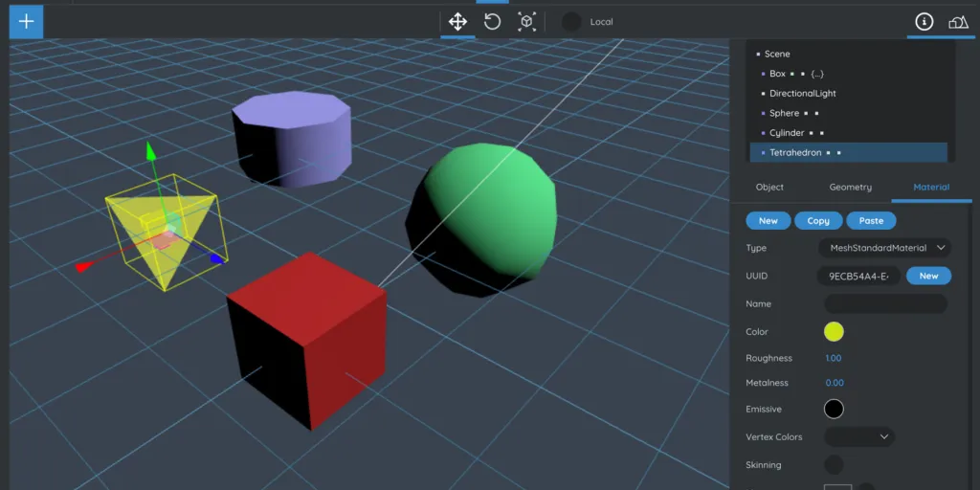Image resolution: width=980 pixels, height=490 pixels.
Task: Toggle the Local space checkbox
Action: tap(571, 21)
